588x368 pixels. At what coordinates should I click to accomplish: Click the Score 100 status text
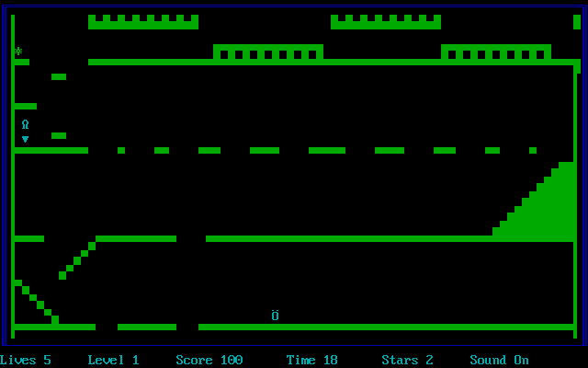209,360
